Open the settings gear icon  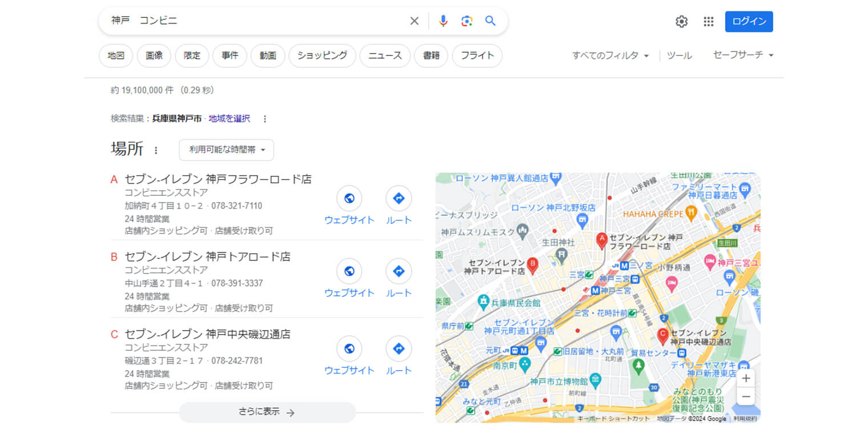point(681,22)
